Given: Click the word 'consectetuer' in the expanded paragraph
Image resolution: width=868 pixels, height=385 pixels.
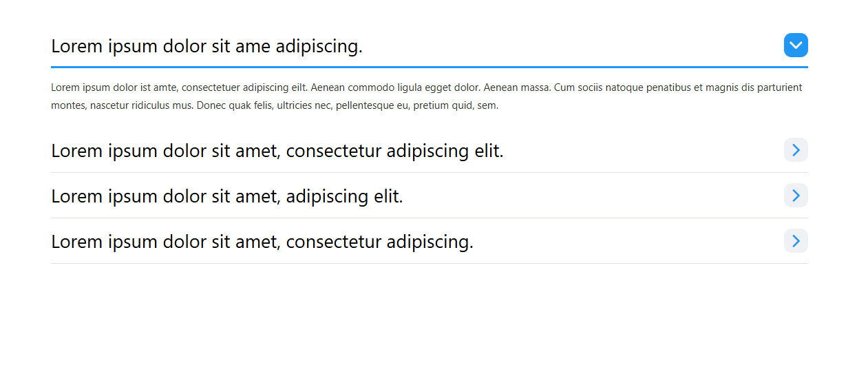Looking at the screenshot, I should click(x=211, y=88).
